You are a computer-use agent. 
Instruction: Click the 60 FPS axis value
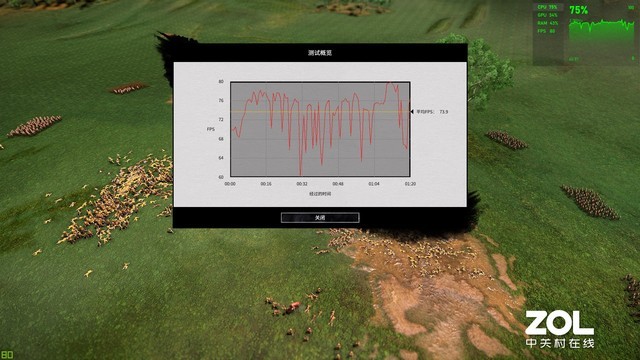click(221, 177)
